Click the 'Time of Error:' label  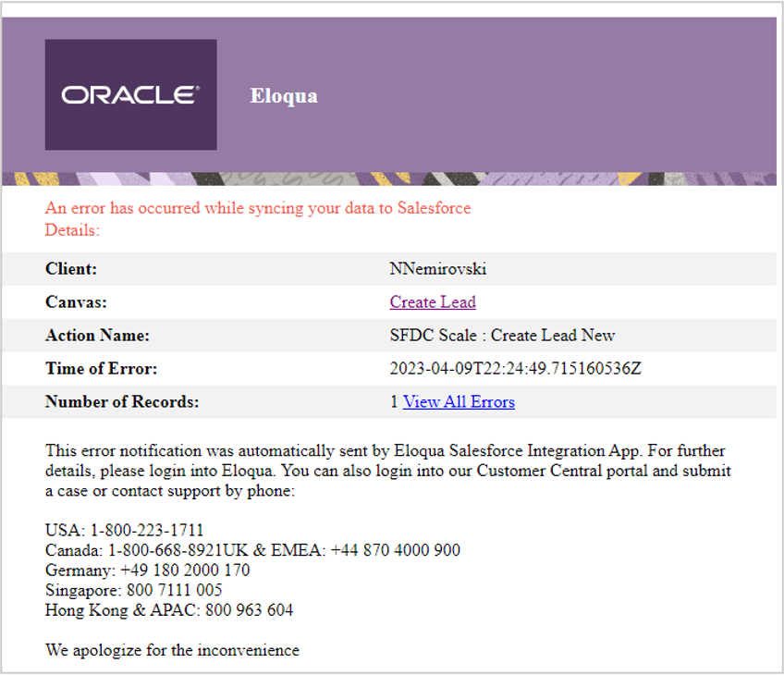click(101, 369)
